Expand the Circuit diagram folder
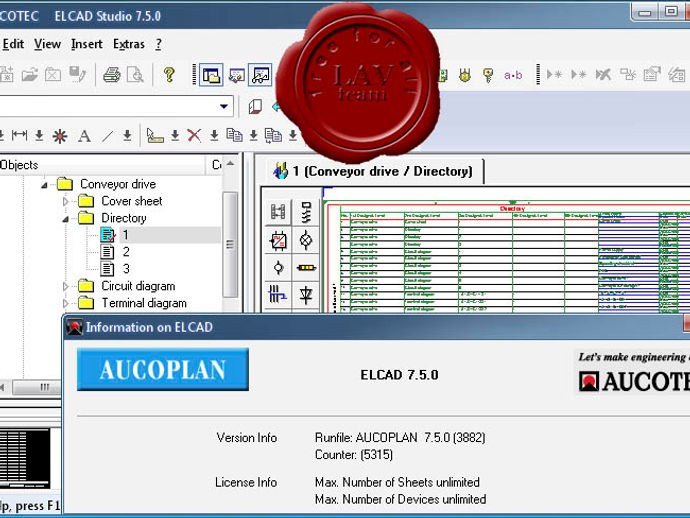Image resolution: width=690 pixels, height=518 pixels. [x=66, y=287]
